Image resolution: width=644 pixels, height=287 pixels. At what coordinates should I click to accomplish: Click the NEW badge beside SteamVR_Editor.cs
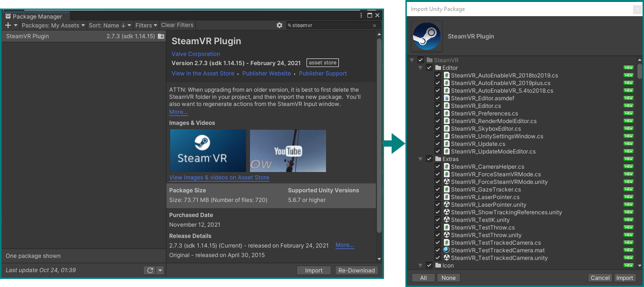point(629,106)
